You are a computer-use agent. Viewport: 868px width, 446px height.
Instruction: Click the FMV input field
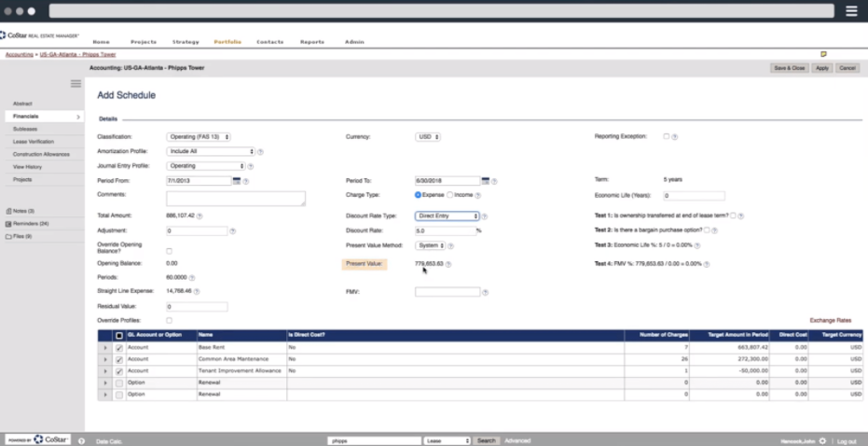[x=447, y=292]
